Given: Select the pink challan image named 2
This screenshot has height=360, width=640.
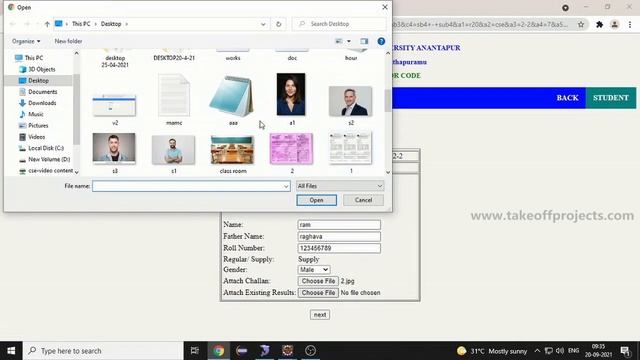Looking at the screenshot, I should [291, 149].
